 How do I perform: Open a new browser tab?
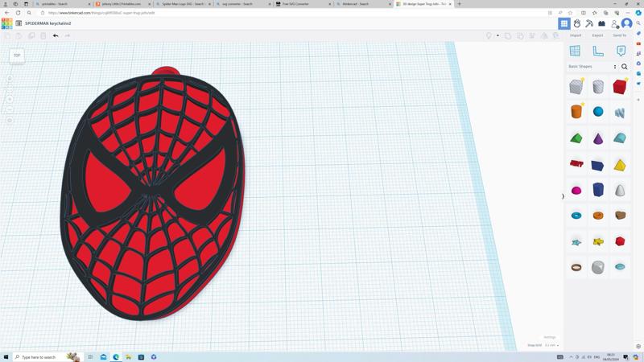(x=459, y=4)
